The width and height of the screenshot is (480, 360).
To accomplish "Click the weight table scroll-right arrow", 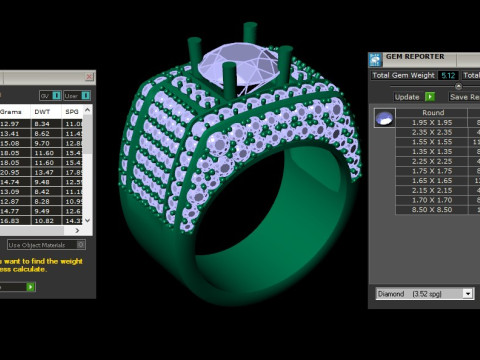I will click(77, 230).
